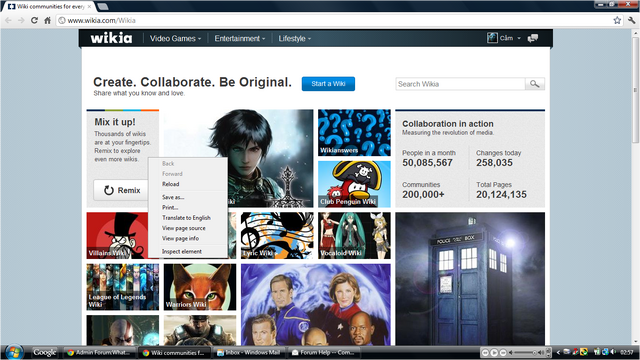This screenshot has width=640, height=360.
Task: Click the Search Wikia input field
Action: 460,84
